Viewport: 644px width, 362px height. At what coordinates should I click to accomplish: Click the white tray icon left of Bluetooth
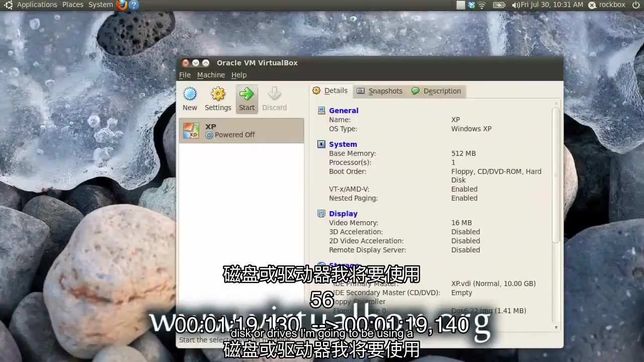click(x=461, y=5)
